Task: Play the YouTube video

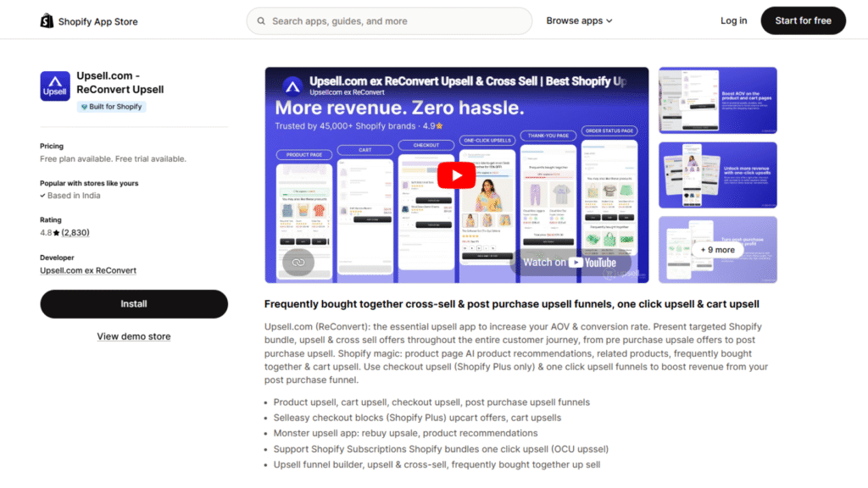Action: [456, 175]
